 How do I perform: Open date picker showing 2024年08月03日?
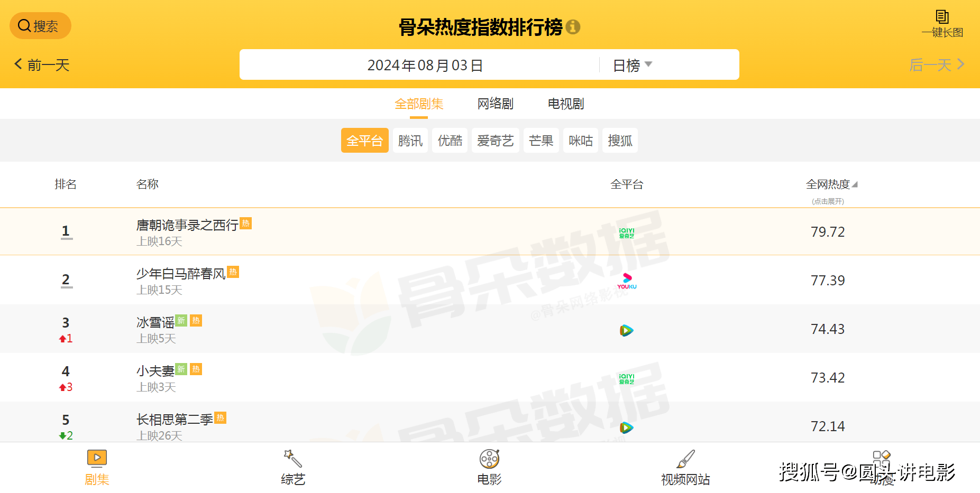tap(425, 65)
